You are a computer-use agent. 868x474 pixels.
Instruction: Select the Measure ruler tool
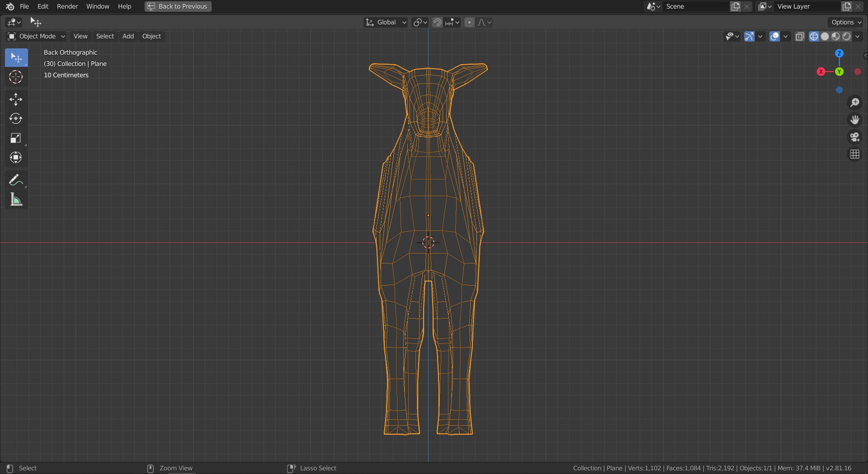[x=16, y=199]
